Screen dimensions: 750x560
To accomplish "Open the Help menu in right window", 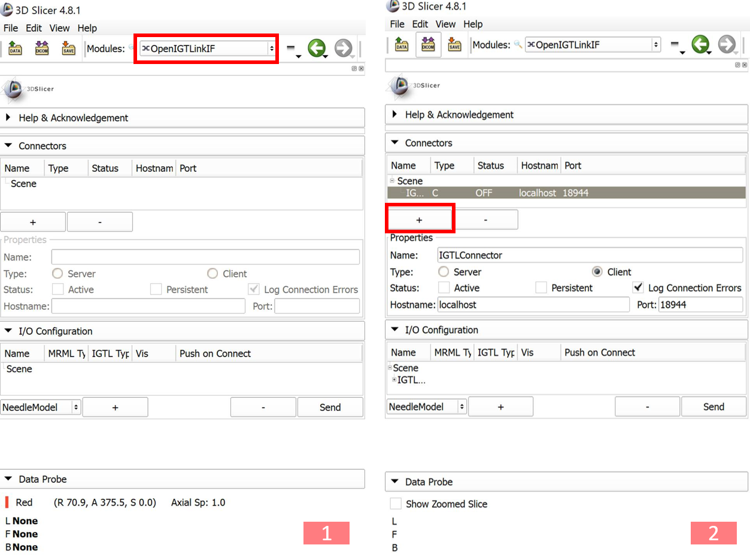I will (473, 24).
